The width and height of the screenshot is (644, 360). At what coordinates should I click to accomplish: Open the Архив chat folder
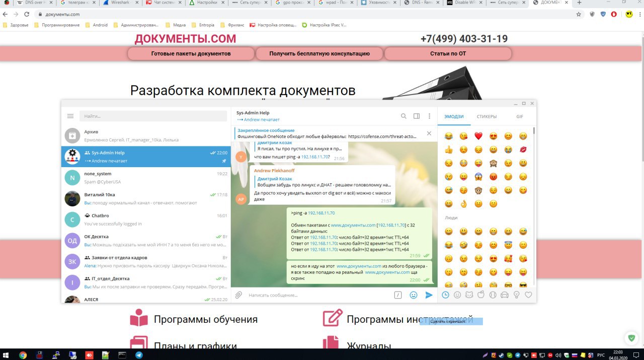pyautogui.click(x=146, y=135)
